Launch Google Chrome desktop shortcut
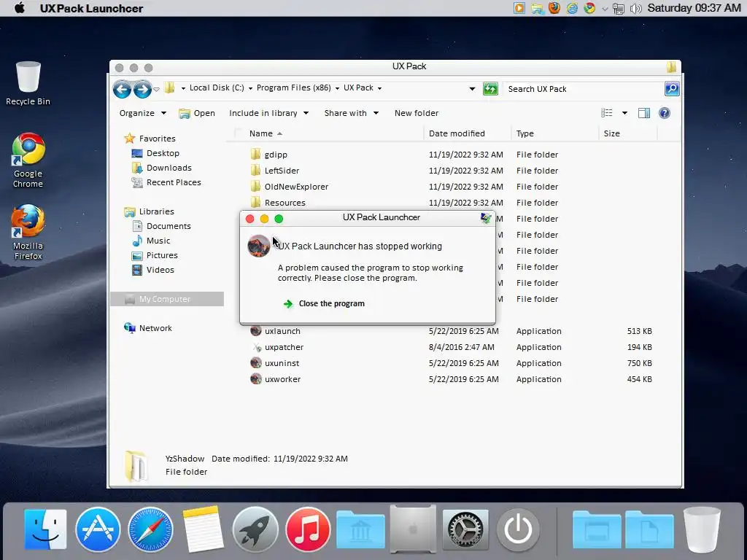 pyautogui.click(x=28, y=160)
